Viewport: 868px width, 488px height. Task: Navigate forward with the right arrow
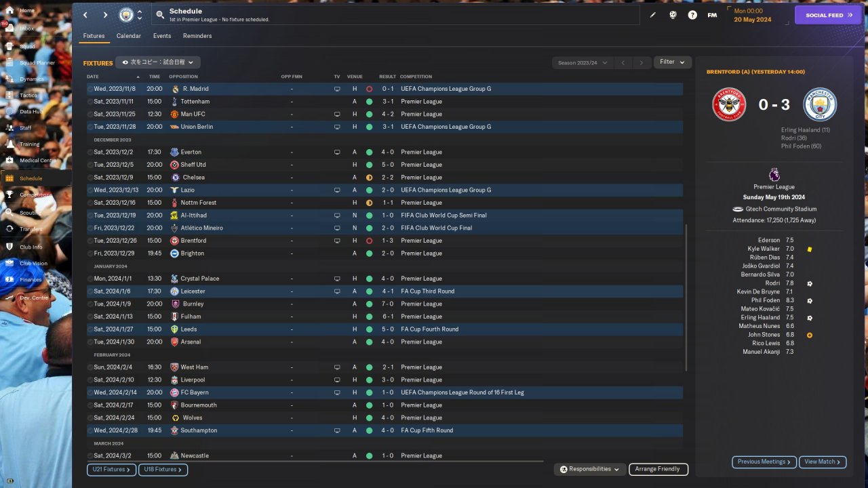(x=105, y=15)
